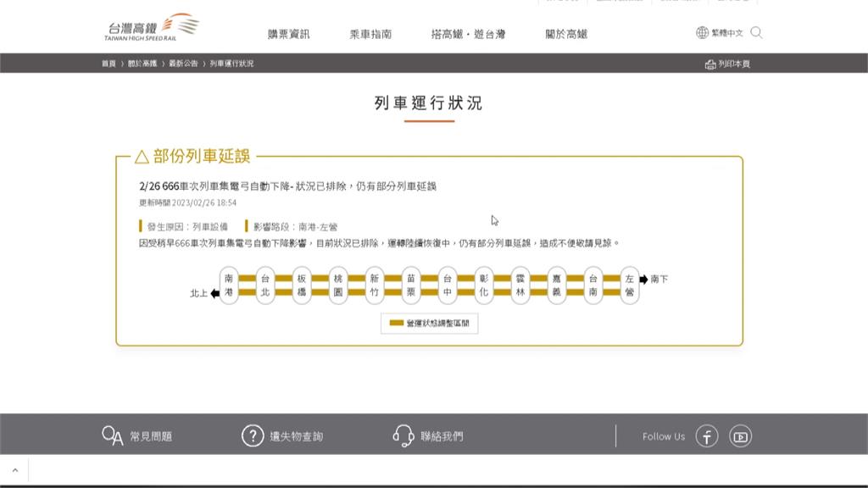Select the 彰化 station marker
The image size is (868, 488).
[x=484, y=286]
